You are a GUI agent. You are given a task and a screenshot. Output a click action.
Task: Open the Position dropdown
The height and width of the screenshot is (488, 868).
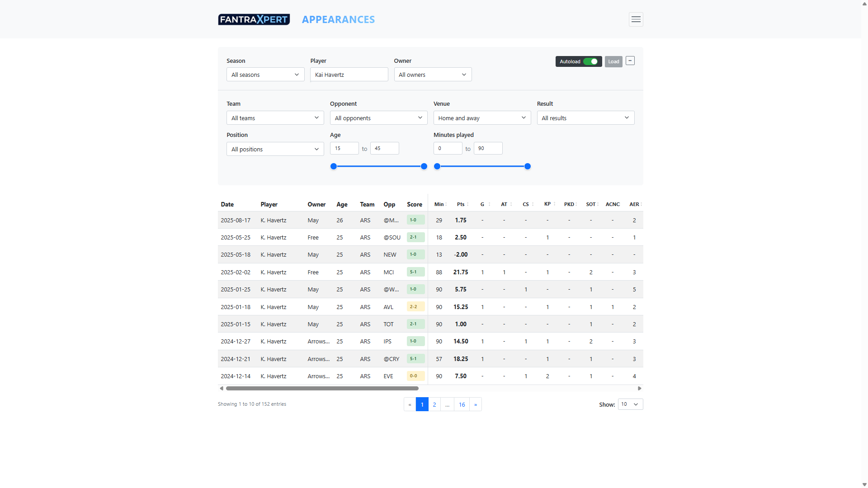[275, 149]
